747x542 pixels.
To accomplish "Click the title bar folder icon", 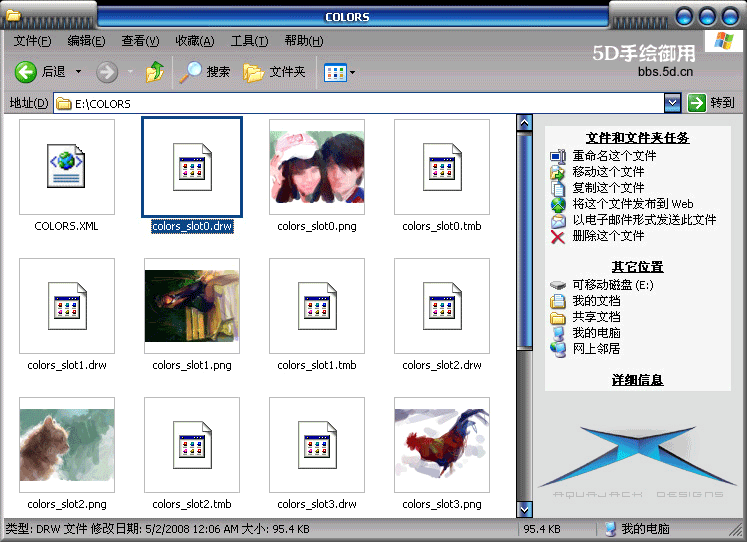I will [x=13, y=15].
